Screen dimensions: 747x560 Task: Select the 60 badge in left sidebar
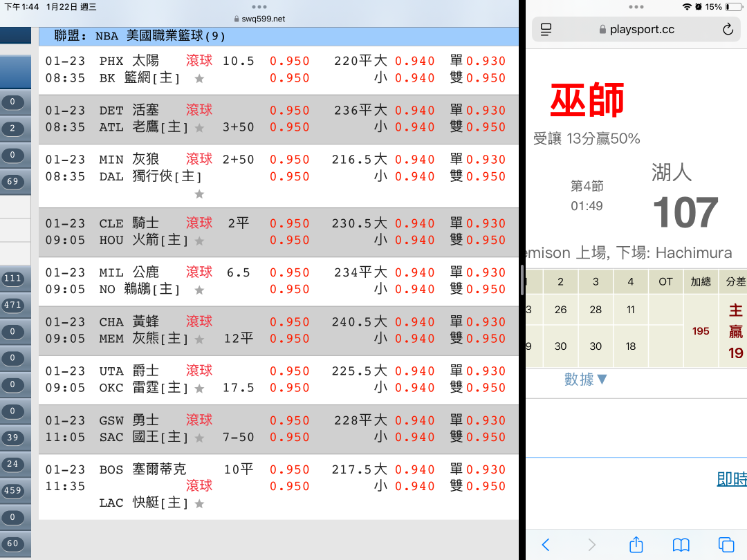coord(13,543)
